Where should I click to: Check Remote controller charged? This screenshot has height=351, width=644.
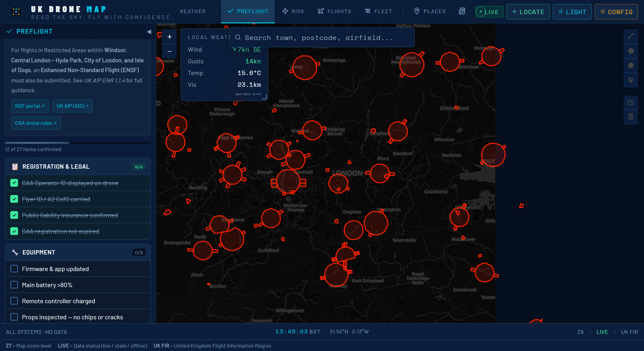click(x=14, y=301)
